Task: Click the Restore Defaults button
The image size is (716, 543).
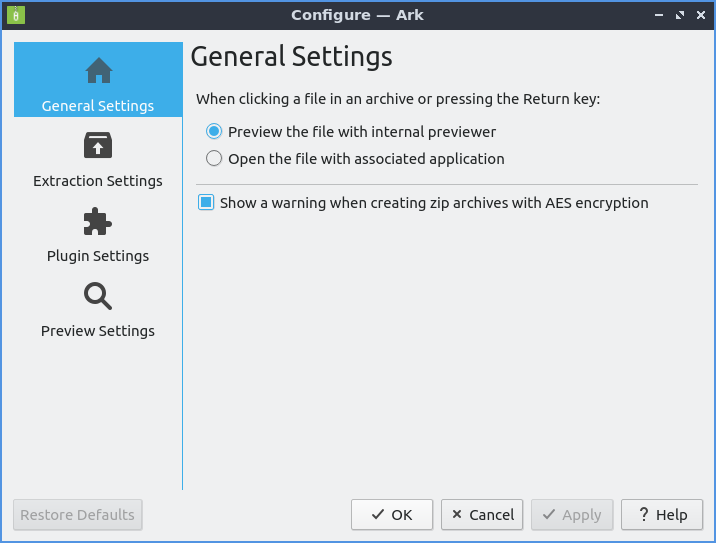Action: tap(78, 515)
